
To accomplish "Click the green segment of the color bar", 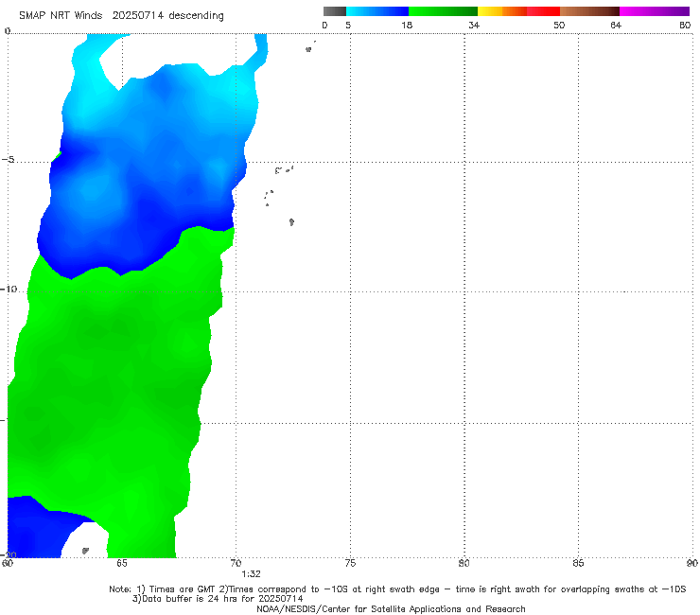I will [443, 11].
